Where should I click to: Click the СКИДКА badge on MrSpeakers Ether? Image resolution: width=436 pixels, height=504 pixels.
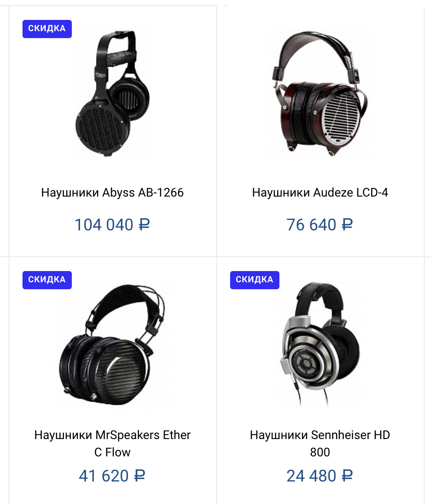click(x=47, y=280)
